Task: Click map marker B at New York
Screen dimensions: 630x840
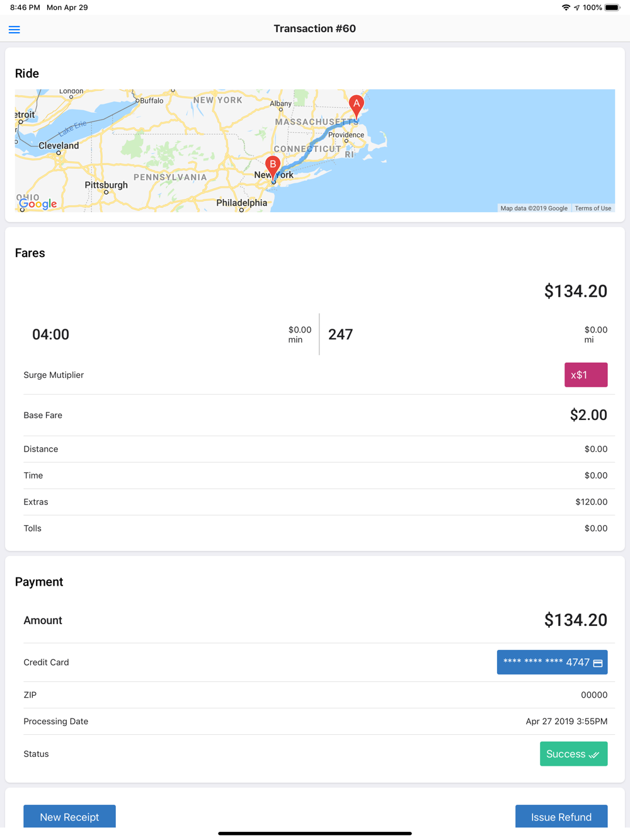Action: (x=272, y=166)
